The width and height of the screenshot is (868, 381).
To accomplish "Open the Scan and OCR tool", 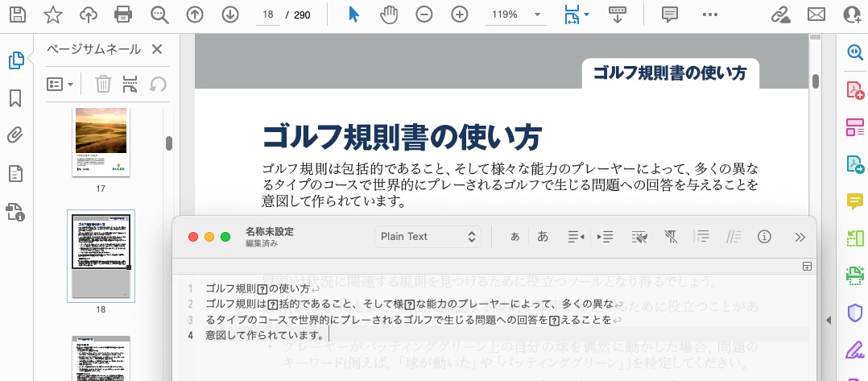I will click(x=855, y=275).
